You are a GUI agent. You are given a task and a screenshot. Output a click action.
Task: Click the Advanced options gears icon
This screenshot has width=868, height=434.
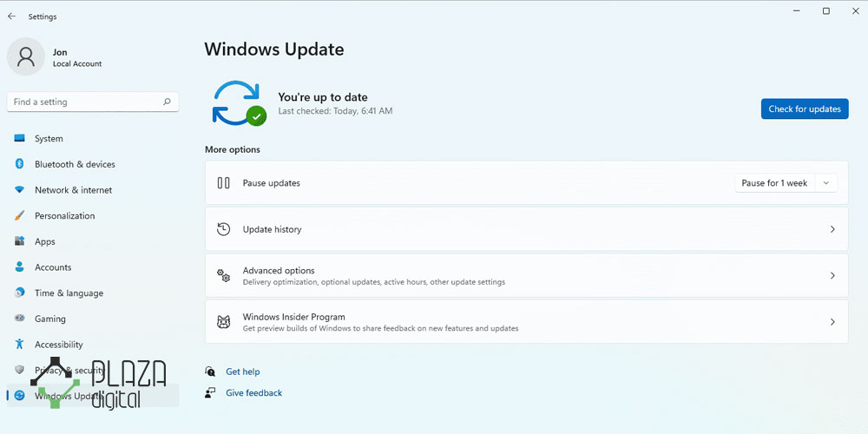[x=224, y=275]
